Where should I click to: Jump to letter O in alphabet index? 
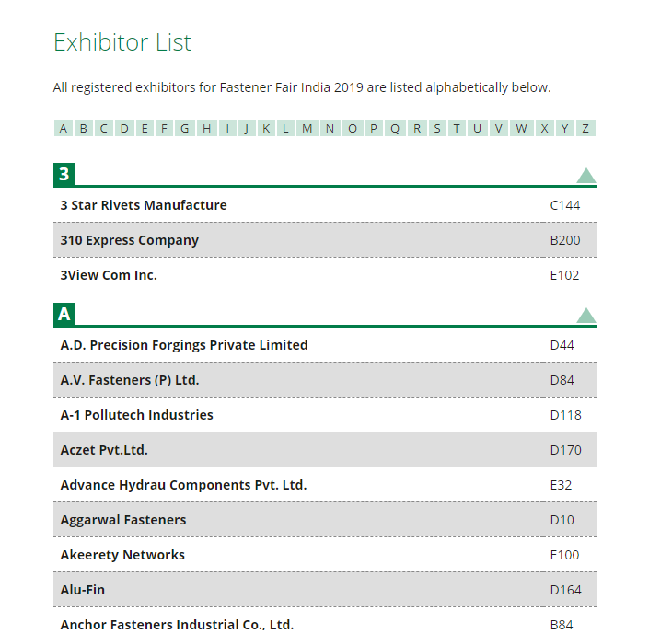[x=353, y=128]
